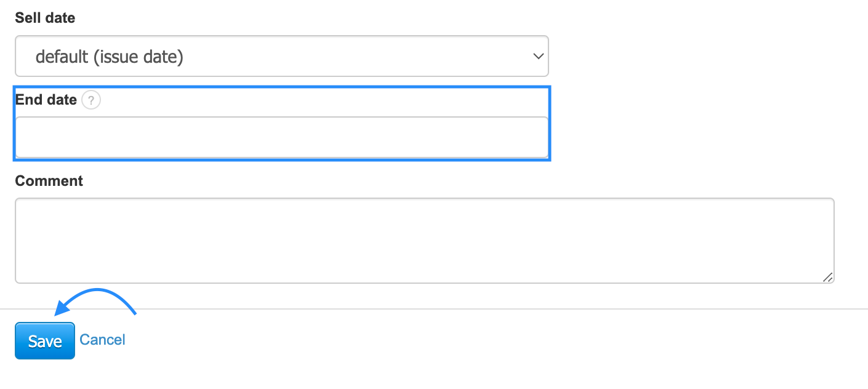The width and height of the screenshot is (868, 389).
Task: Show the End date tooltip via help icon
Action: (x=91, y=100)
